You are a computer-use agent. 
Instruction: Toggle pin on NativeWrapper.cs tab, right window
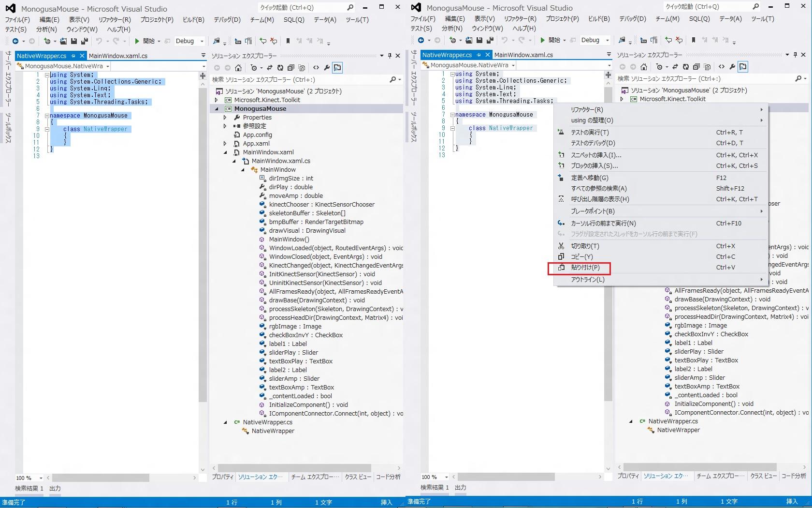(479, 55)
